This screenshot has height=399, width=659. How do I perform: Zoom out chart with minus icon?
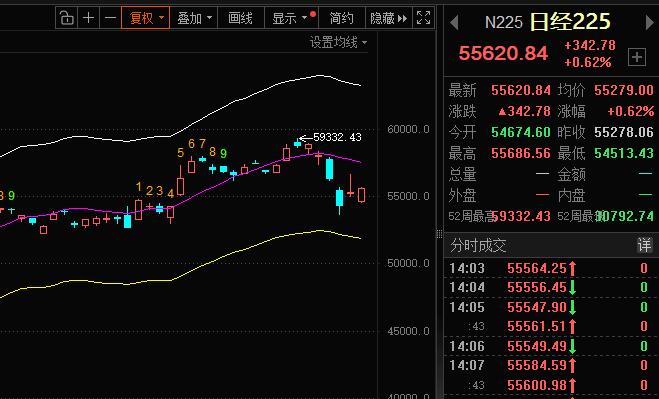(110, 18)
